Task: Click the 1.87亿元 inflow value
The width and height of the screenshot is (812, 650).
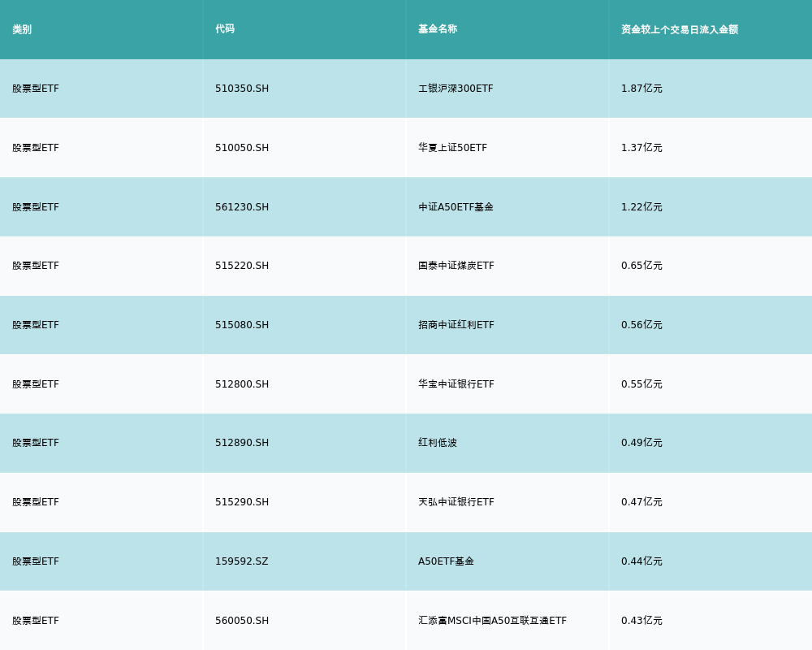Action: [x=641, y=89]
